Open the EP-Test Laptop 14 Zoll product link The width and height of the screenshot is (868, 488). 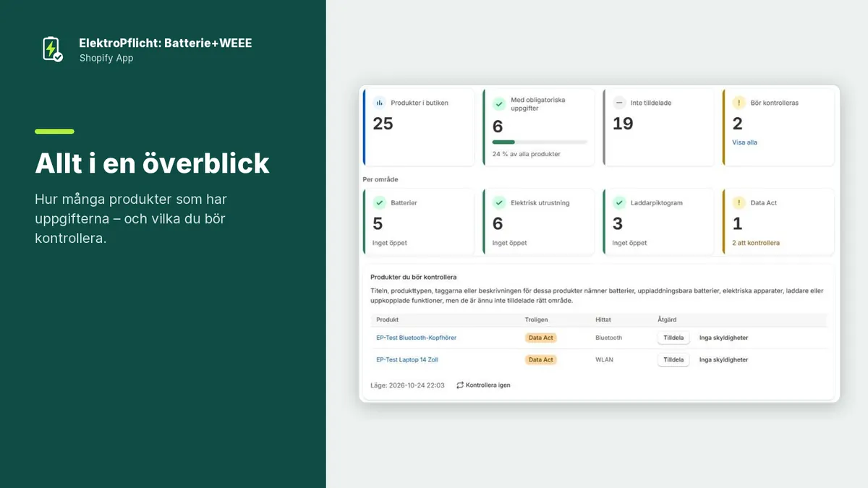coord(407,359)
